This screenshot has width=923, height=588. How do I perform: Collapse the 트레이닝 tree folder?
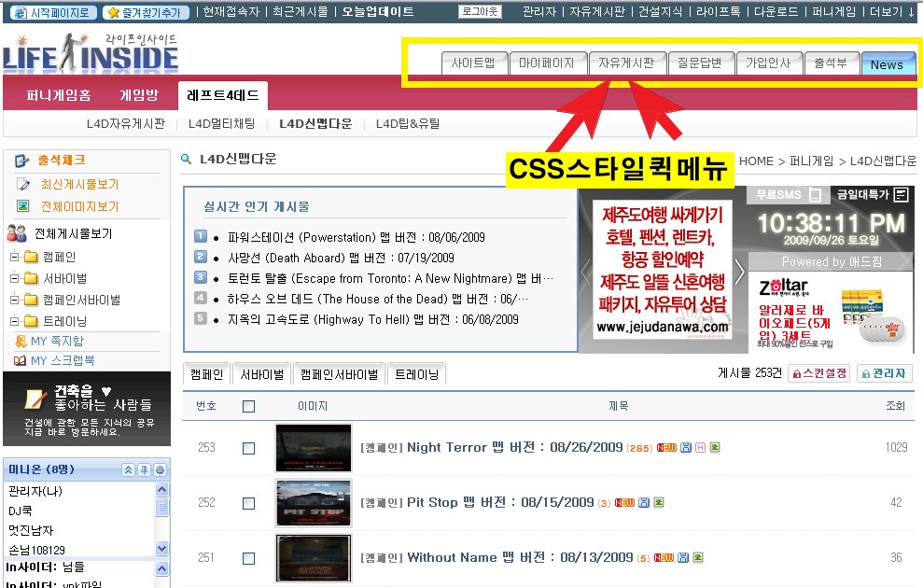point(15,321)
